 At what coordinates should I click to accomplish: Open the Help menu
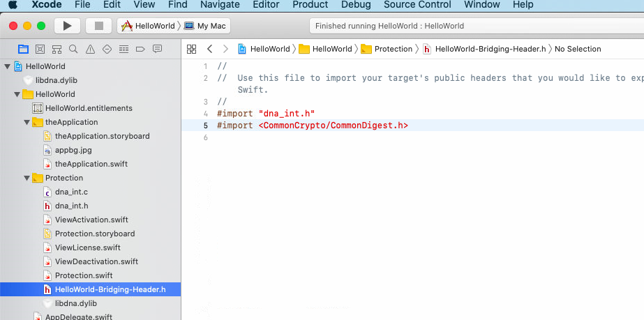pos(523,5)
